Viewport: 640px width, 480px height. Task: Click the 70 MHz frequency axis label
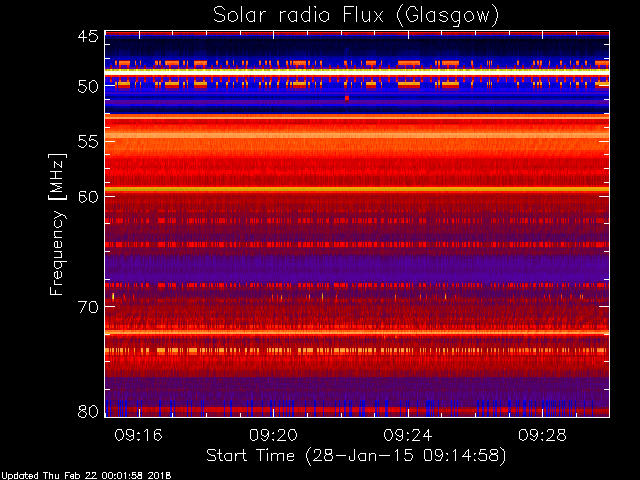pyautogui.click(x=88, y=307)
